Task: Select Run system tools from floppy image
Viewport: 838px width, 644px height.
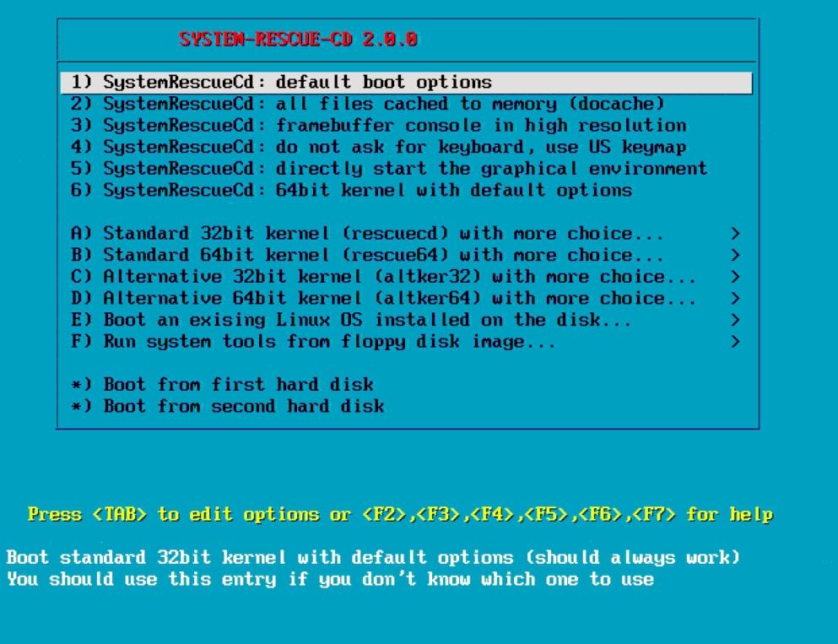Action: point(406,342)
